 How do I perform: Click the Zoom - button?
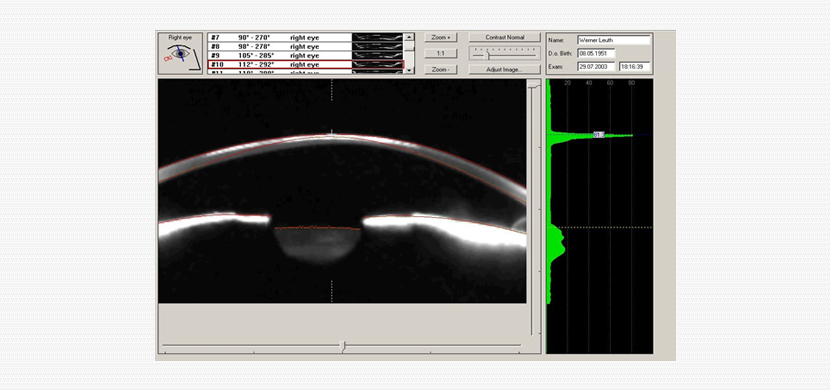pos(440,69)
